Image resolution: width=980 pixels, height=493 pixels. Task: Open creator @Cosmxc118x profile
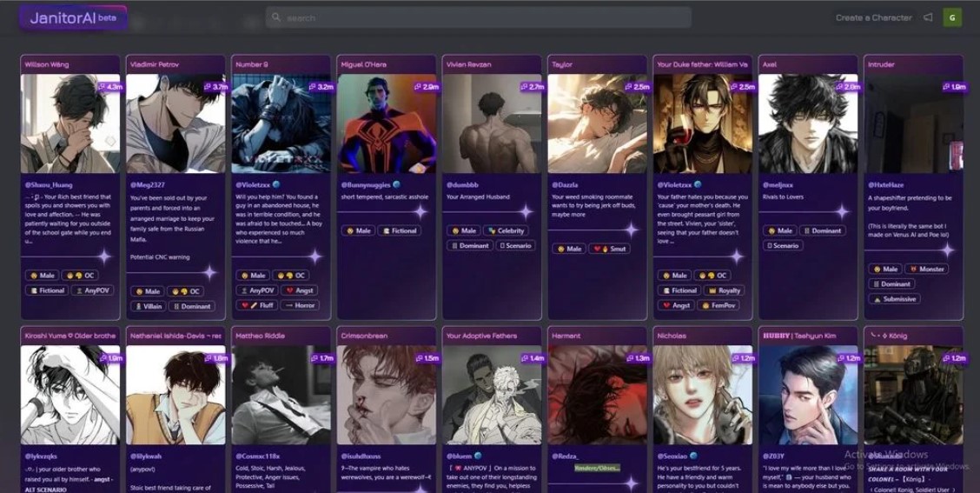point(257,456)
